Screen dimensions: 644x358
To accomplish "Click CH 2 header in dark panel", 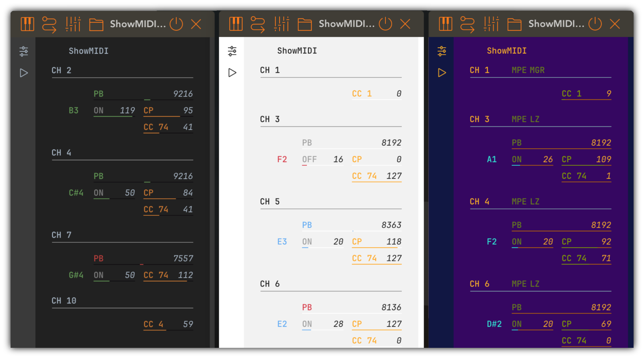I will click(x=61, y=70).
